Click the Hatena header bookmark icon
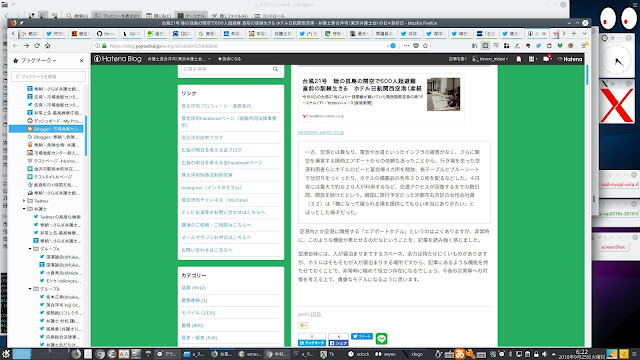The width and height of the screenshot is (640, 360). pos(519,59)
